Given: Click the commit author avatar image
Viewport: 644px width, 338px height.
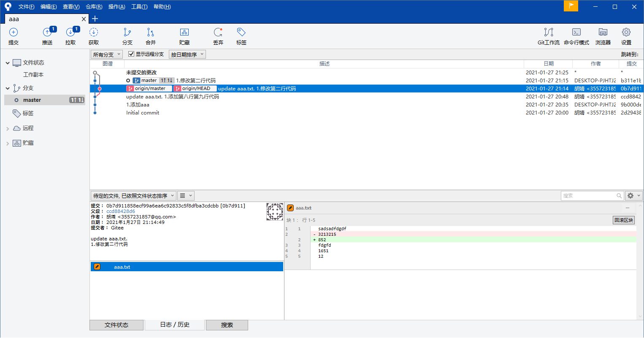Looking at the screenshot, I should click(275, 212).
